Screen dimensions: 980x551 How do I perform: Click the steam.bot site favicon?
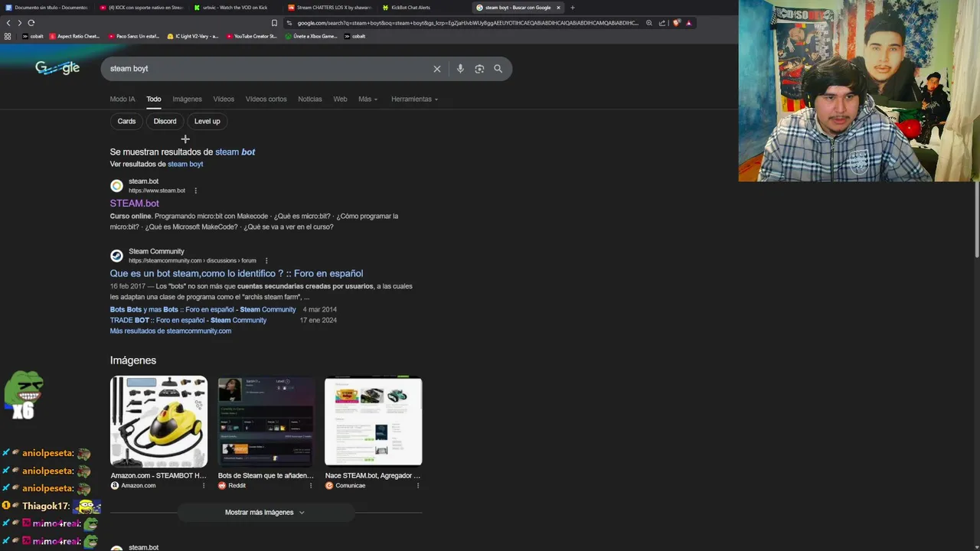(x=116, y=186)
